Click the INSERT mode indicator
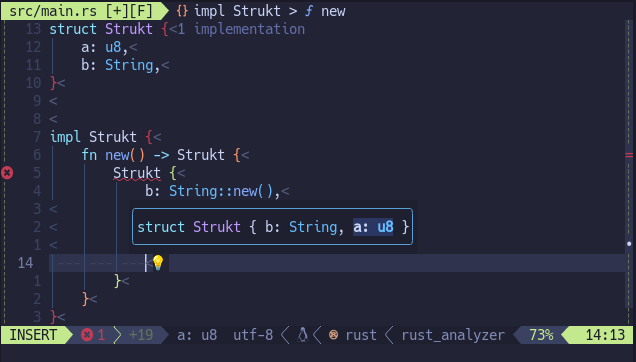The width and height of the screenshot is (636, 362). (33, 335)
